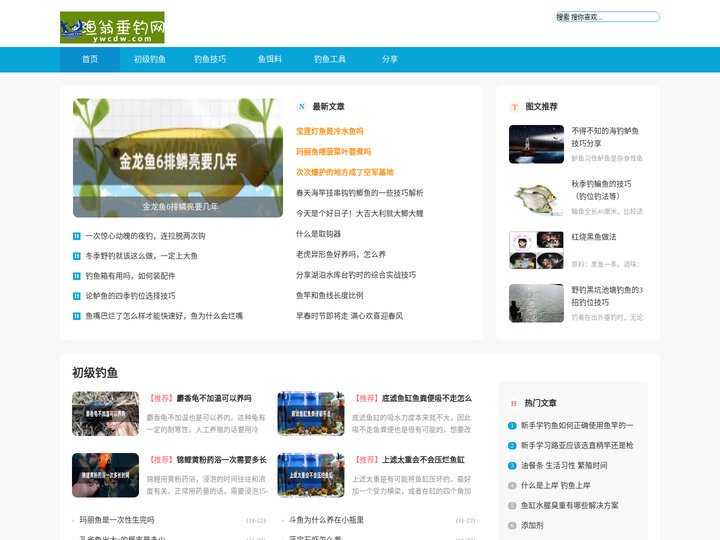Open 老虎异形鱼好养吗，怎么养
Image resolution: width=720 pixels, height=540 pixels.
341,254
